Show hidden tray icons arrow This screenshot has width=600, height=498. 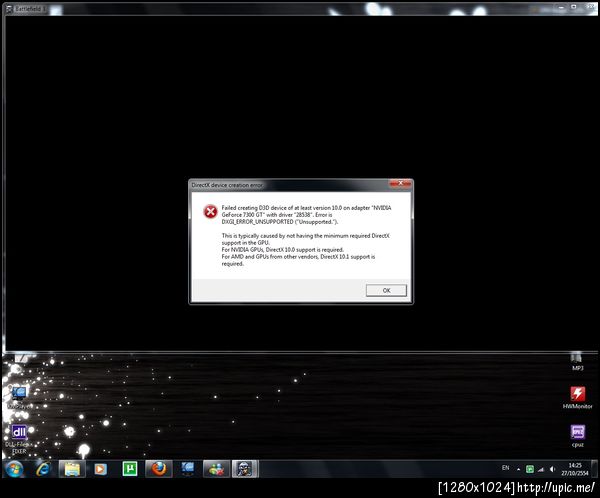coord(518,469)
